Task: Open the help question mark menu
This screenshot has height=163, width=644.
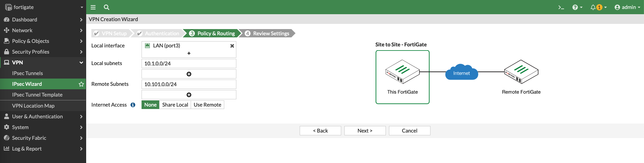Action: click(577, 7)
